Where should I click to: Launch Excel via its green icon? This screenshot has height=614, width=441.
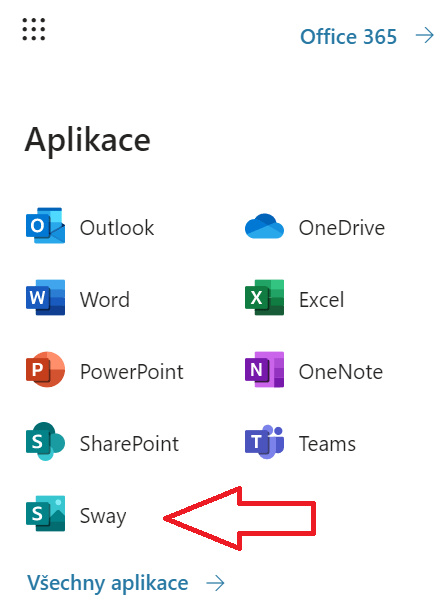click(264, 298)
